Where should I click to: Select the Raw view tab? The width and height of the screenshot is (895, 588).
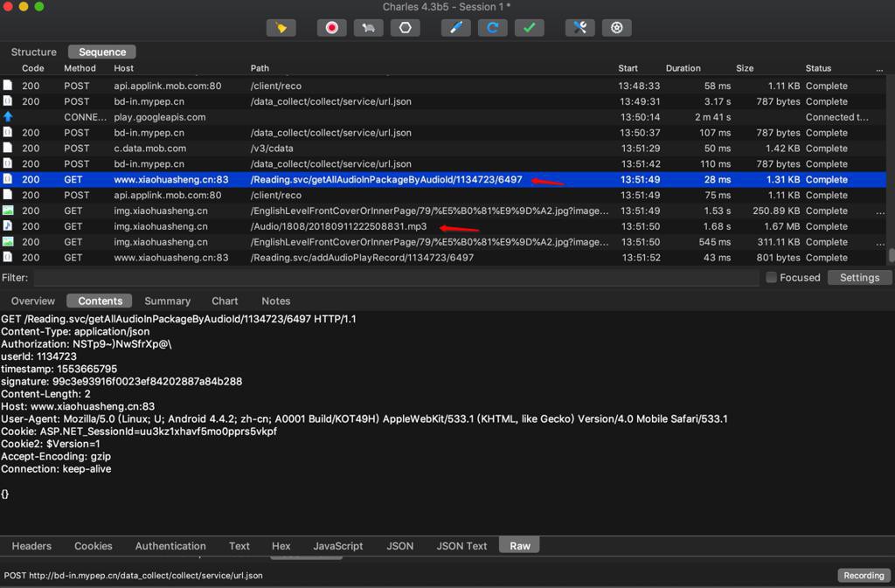519,546
